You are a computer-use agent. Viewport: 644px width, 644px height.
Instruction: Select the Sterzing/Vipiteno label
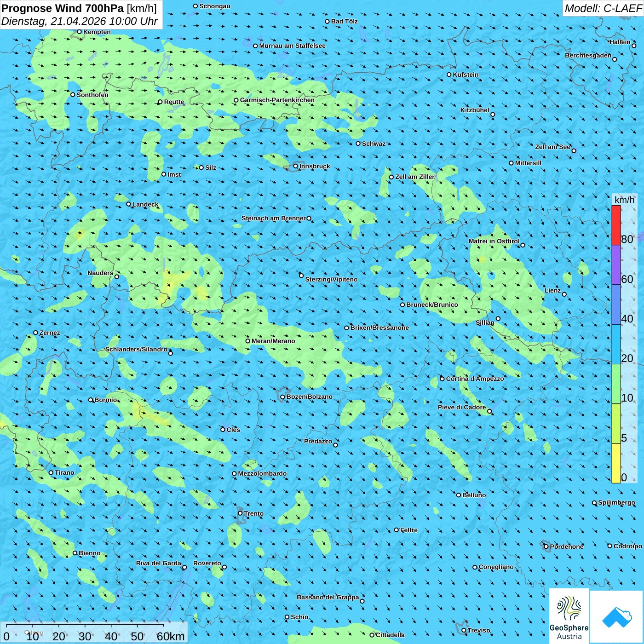pos(331,279)
